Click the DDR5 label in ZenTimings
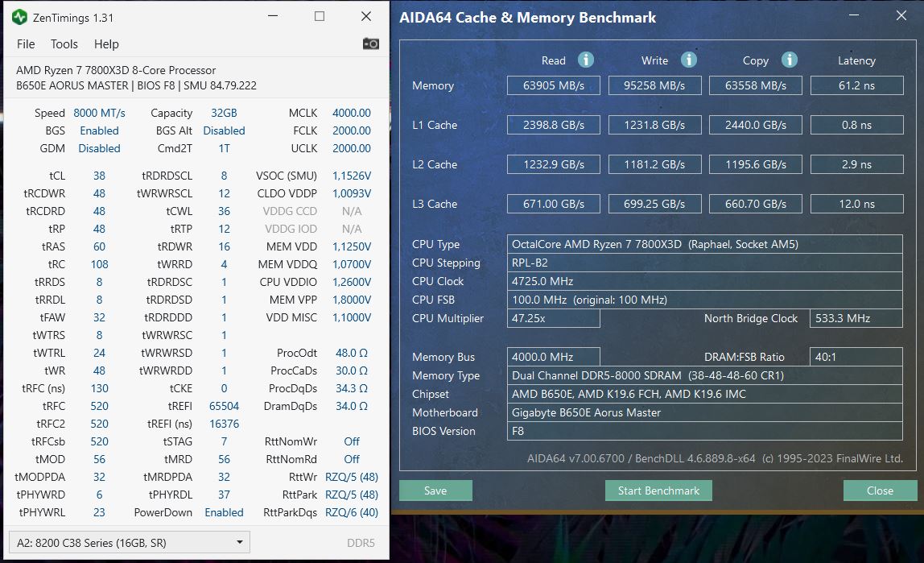 (361, 543)
